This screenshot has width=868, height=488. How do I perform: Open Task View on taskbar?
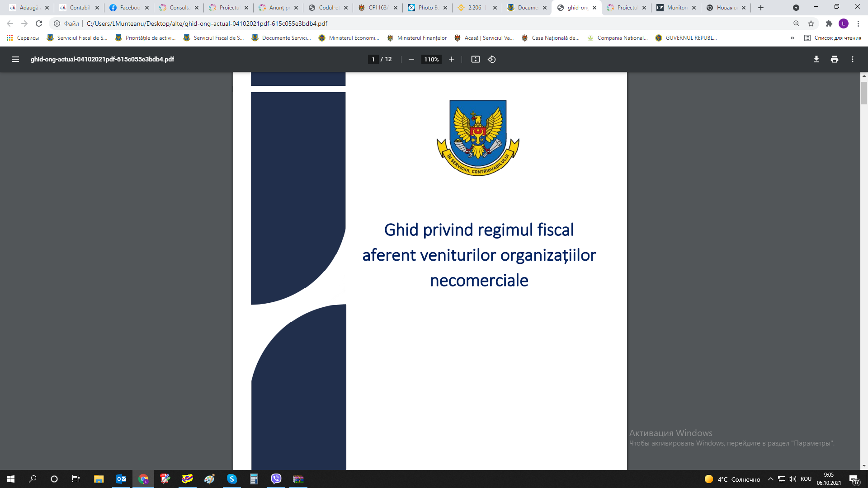(76, 479)
